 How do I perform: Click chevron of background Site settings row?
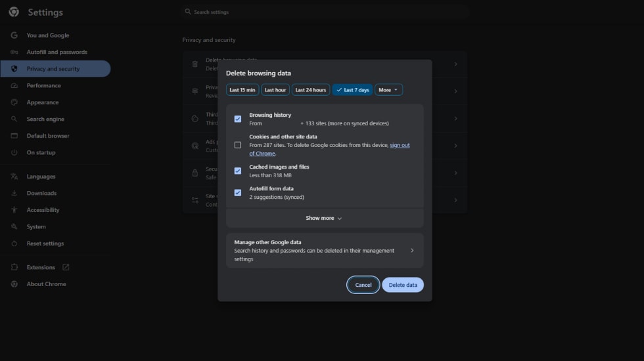(455, 200)
